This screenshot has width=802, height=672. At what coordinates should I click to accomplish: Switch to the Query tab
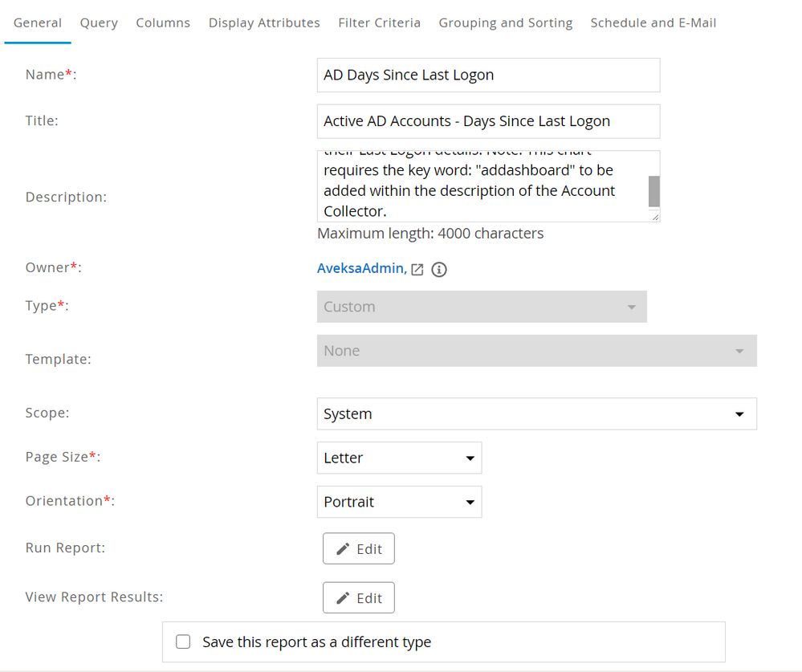point(99,22)
